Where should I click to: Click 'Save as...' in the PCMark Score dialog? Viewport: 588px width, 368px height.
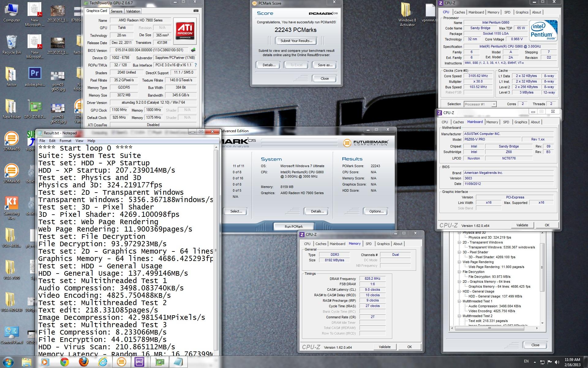click(x=325, y=65)
